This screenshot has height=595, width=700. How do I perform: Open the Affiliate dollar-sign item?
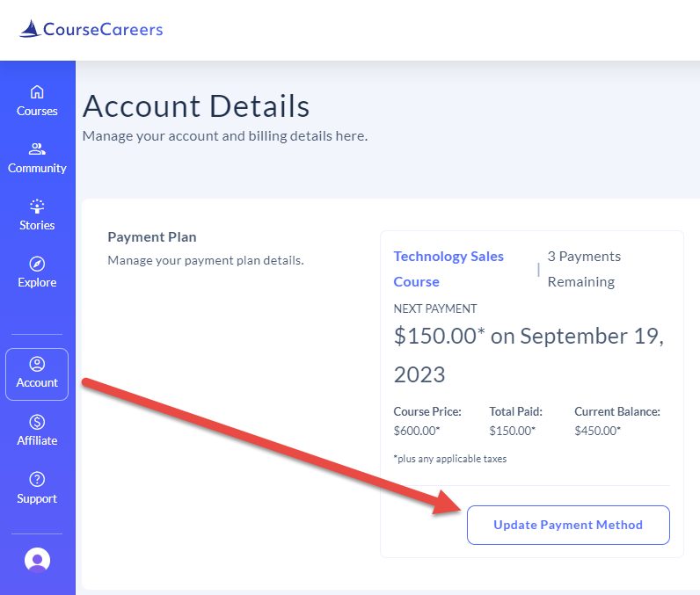[37, 431]
